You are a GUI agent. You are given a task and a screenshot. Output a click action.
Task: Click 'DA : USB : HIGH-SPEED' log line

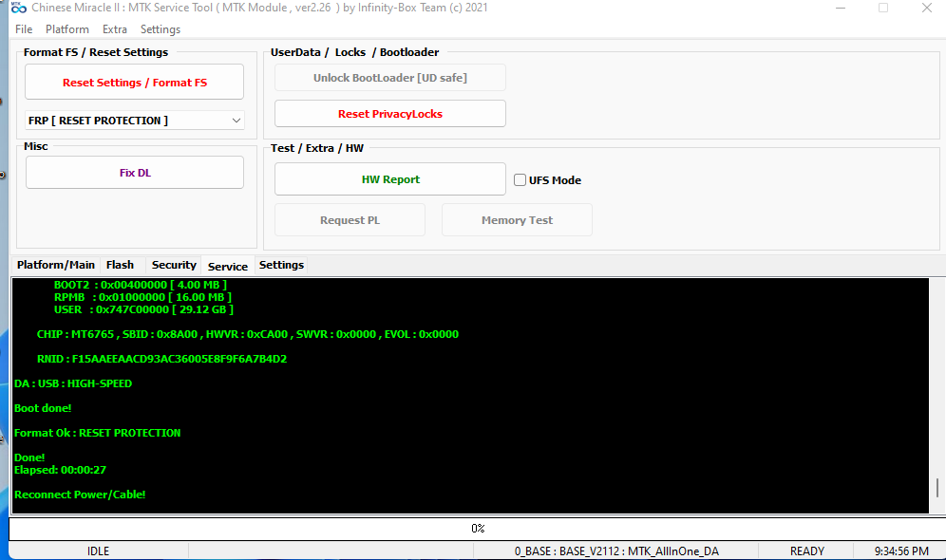pos(73,383)
